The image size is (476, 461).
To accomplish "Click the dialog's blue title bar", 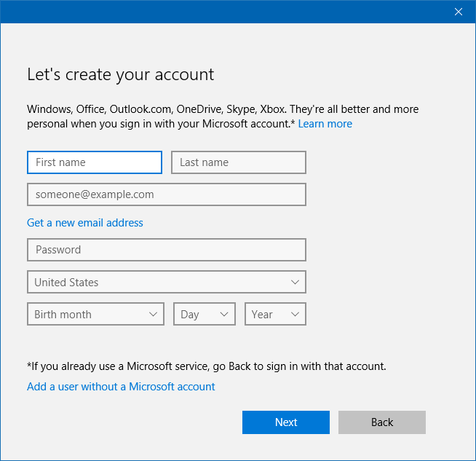I will (x=218, y=12).
